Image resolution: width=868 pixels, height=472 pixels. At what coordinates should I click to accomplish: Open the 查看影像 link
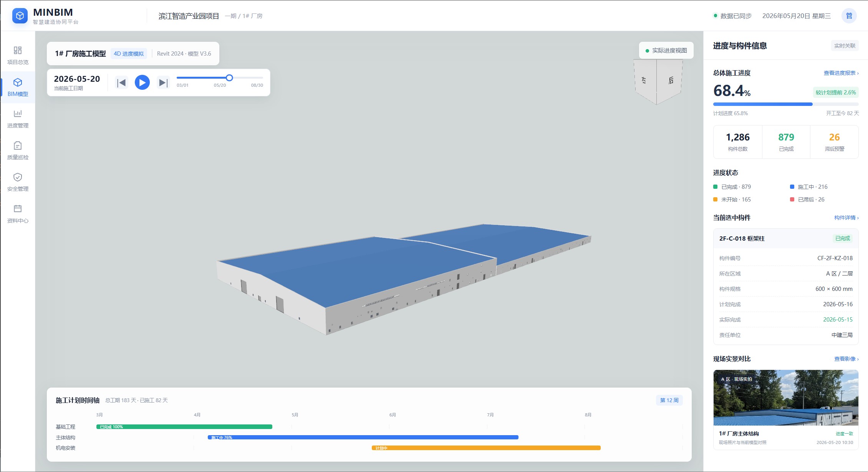(846, 359)
